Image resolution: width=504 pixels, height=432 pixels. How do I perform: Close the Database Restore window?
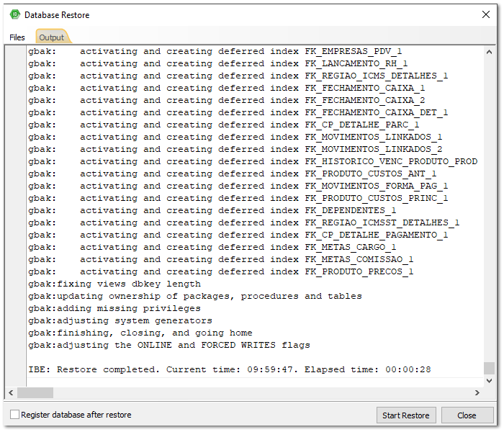point(486,14)
